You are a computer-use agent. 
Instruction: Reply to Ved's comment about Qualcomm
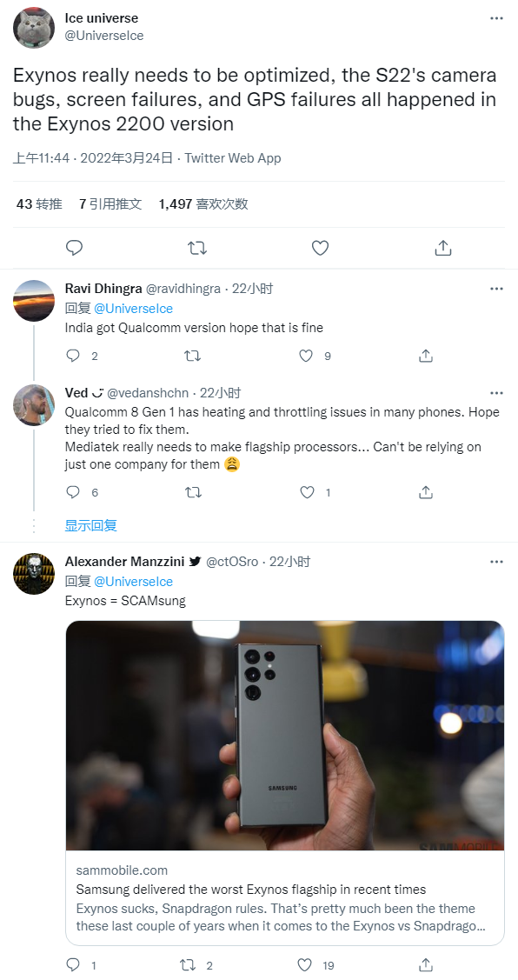(x=73, y=492)
